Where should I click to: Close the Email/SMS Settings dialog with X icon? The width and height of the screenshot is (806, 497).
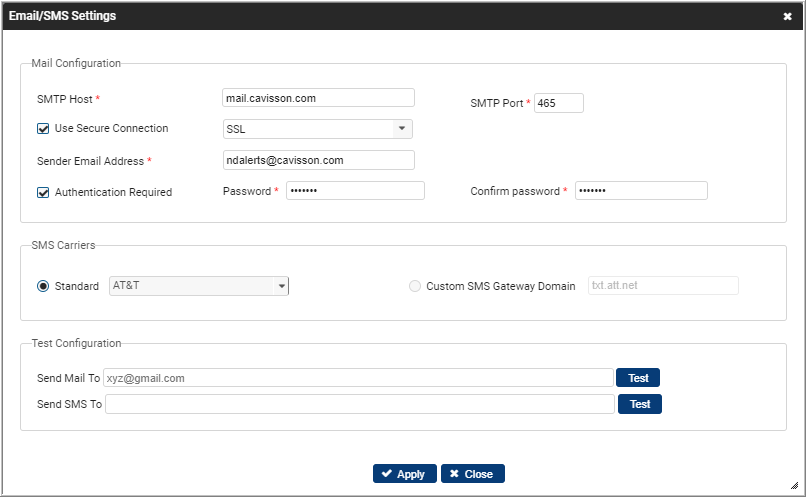pos(787,16)
